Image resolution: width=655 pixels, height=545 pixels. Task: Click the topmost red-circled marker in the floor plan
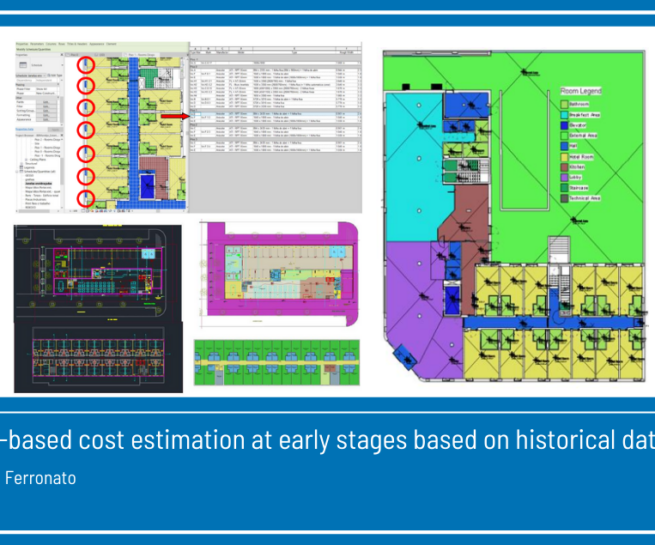pos(85,64)
